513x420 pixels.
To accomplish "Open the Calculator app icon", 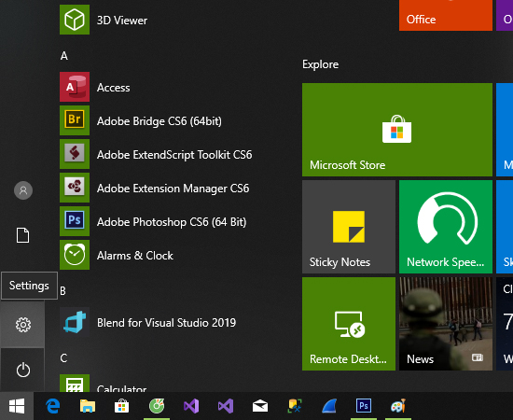I will tap(75, 383).
